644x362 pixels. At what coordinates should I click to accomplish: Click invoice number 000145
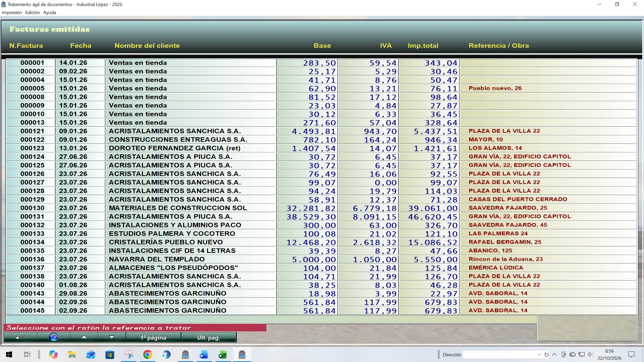(32, 310)
